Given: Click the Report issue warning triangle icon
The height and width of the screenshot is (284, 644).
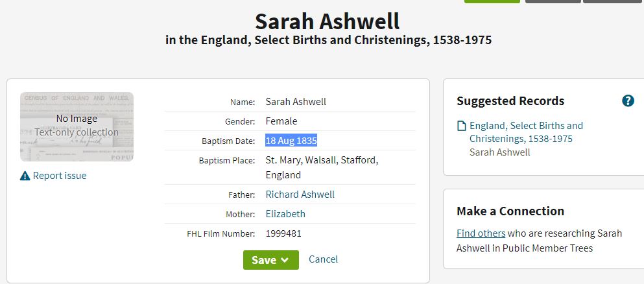Looking at the screenshot, I should pyautogui.click(x=25, y=176).
